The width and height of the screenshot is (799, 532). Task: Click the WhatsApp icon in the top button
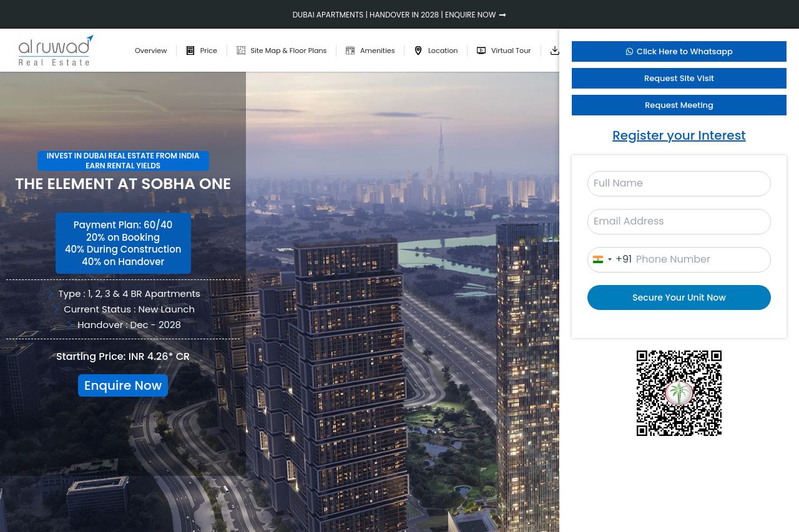click(x=629, y=52)
